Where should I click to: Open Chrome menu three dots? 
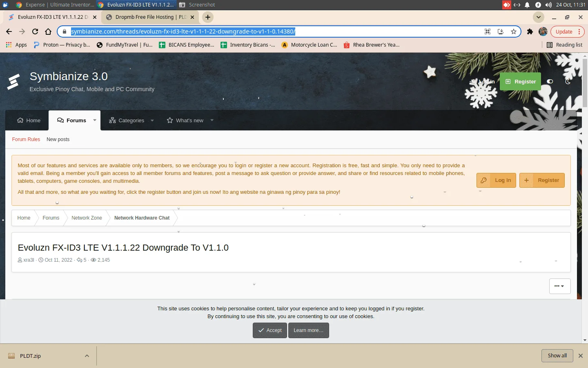click(x=579, y=31)
